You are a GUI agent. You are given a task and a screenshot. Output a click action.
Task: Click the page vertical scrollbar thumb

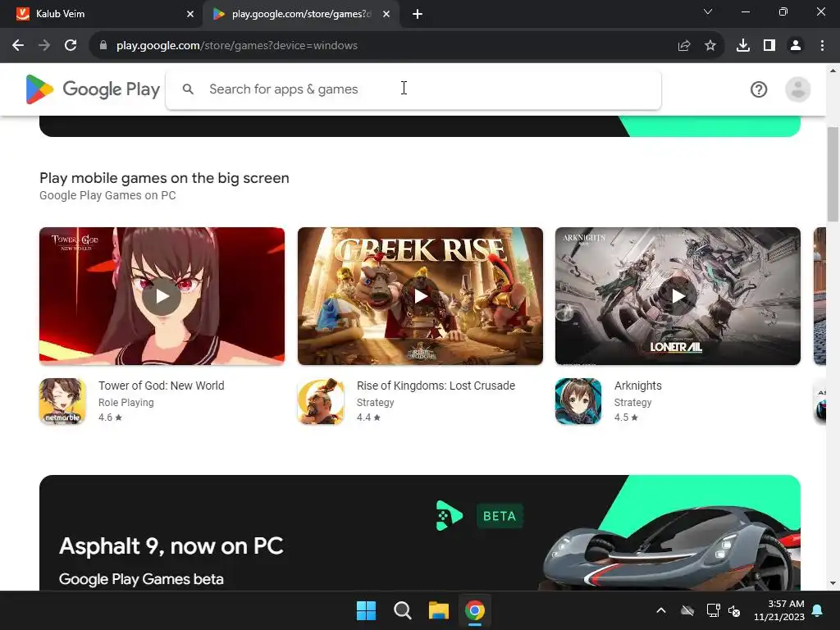(x=833, y=174)
